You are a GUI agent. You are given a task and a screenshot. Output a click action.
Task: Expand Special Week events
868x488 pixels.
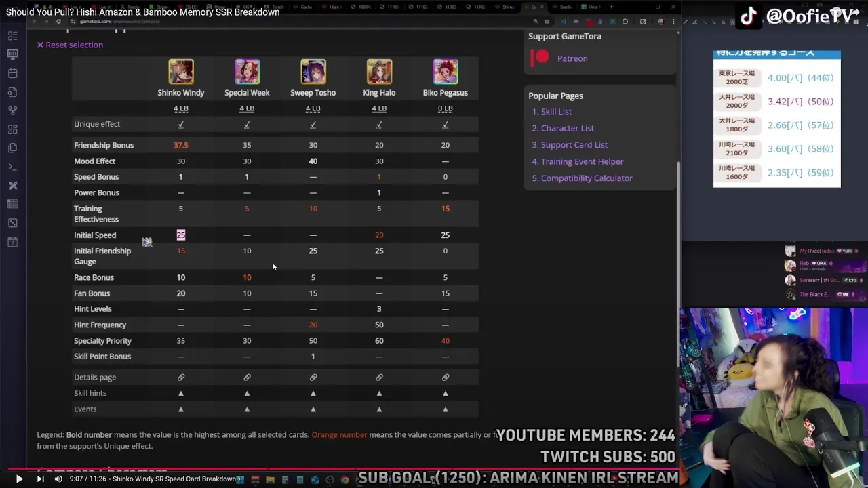coord(247,409)
